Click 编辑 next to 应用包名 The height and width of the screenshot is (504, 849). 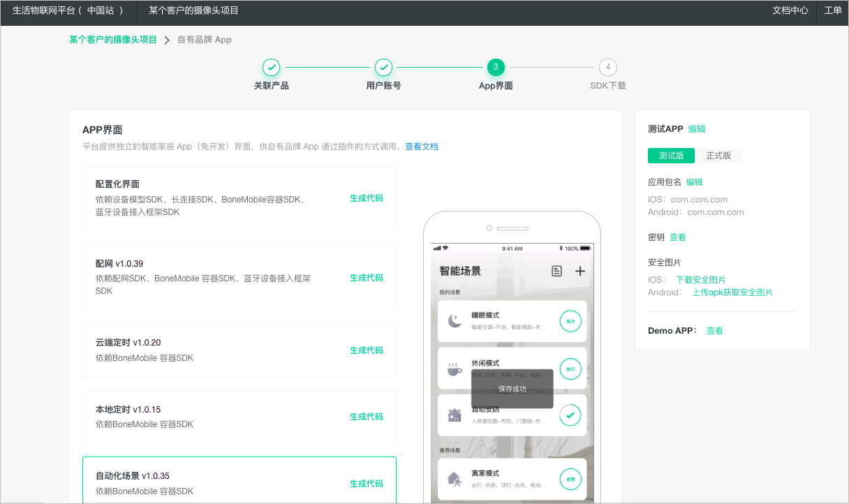coord(695,182)
